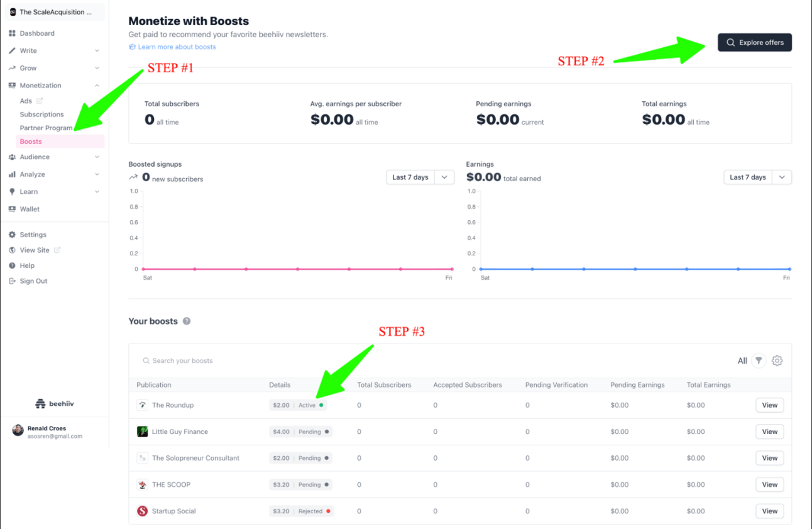812x529 pixels.
Task: View Little Guy Finance boost
Action: coord(770,432)
